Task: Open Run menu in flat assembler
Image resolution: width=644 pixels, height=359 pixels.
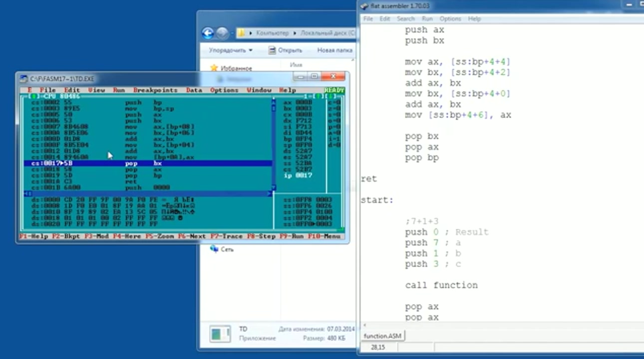Action: coord(427,18)
